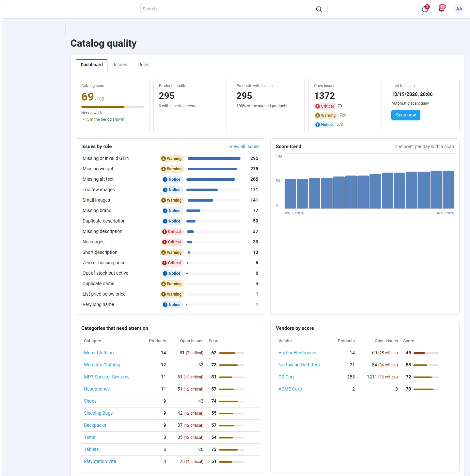Switch to the Dashboard tab
This screenshot has height=476, width=470.
(x=92, y=65)
